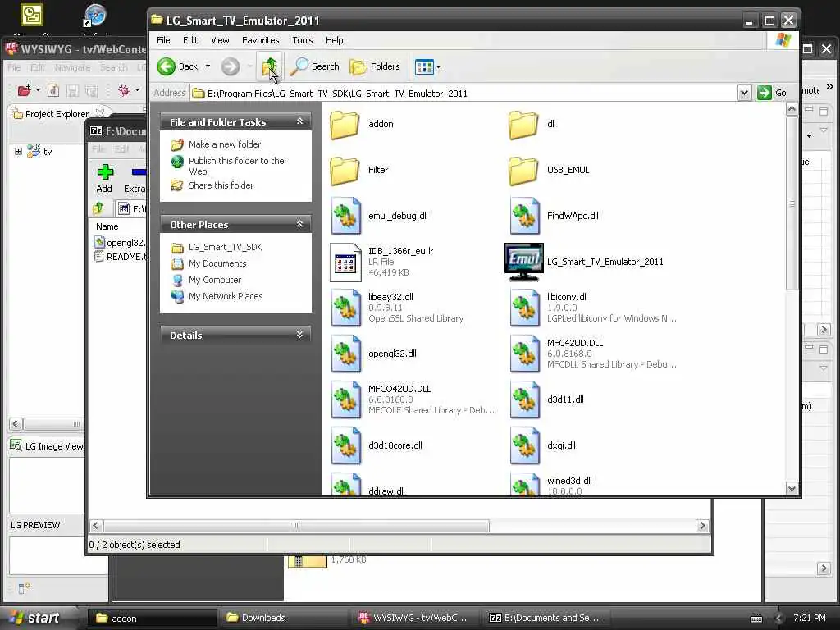The width and height of the screenshot is (840, 630).
Task: Click the Explorer file list scroll down arrow
Action: (x=792, y=488)
